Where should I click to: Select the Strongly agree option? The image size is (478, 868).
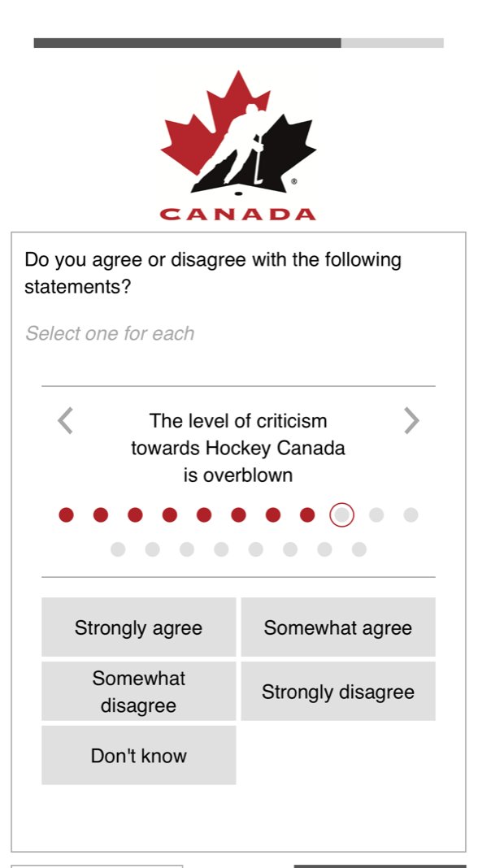(138, 627)
